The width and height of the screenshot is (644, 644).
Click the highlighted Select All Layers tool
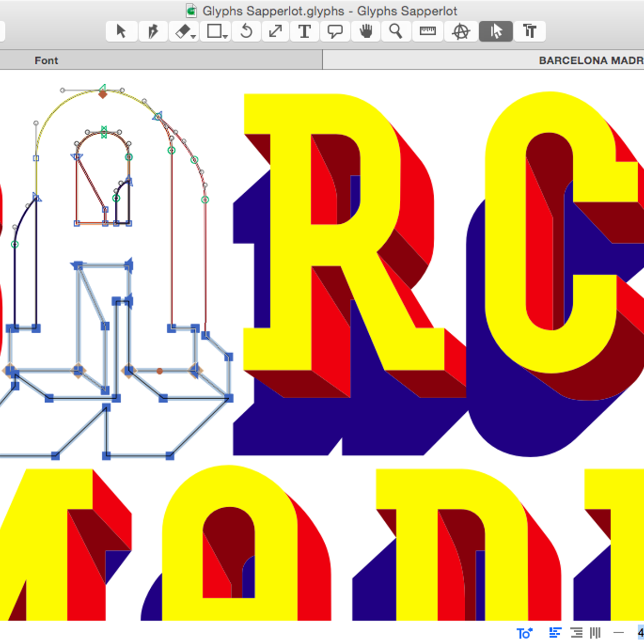pos(495,32)
